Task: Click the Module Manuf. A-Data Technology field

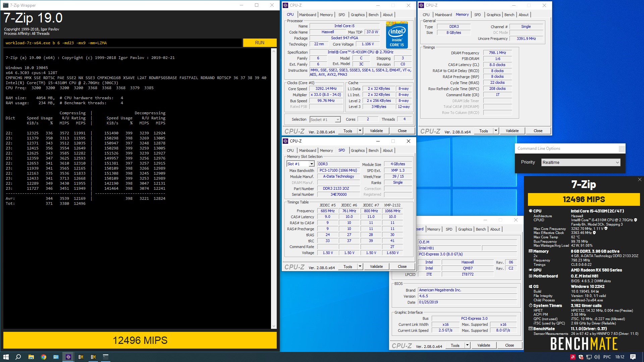Action: pyautogui.click(x=338, y=176)
